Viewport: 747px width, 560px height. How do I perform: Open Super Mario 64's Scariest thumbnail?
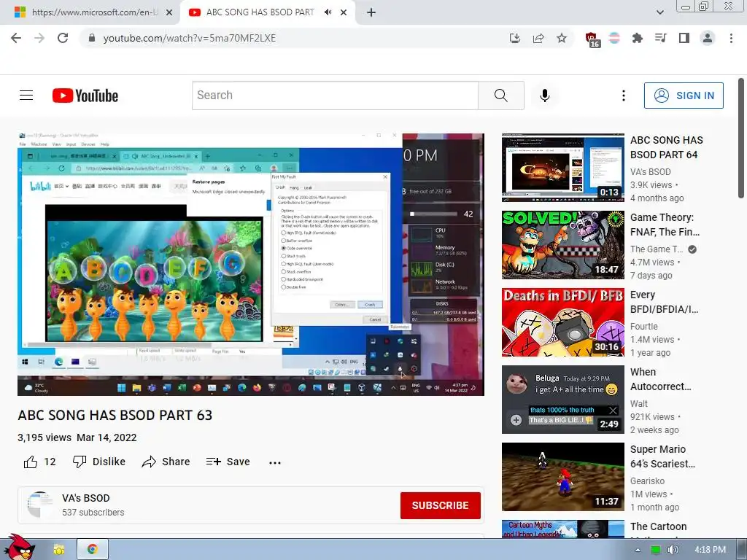[562, 477]
